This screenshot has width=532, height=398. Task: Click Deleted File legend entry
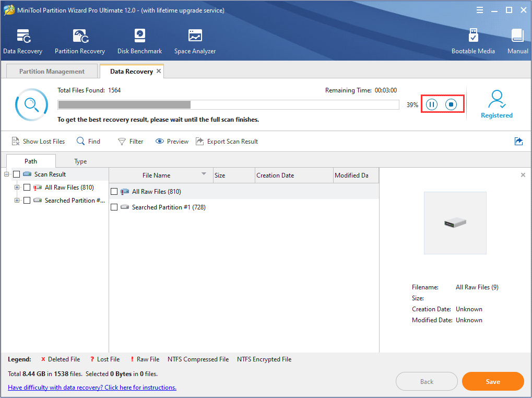coord(61,359)
